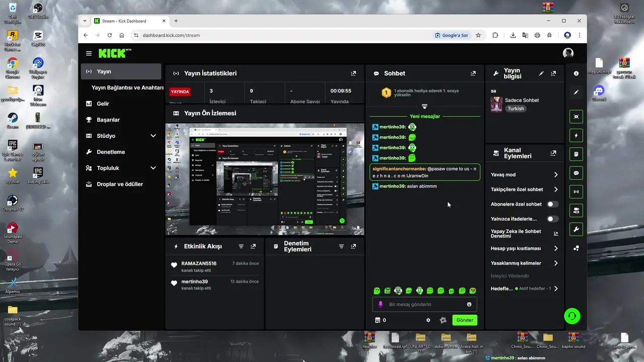Viewport: 644px width, 362px height.
Task: Open the Chrome tab search dropdown arrow
Action: click(85, 21)
